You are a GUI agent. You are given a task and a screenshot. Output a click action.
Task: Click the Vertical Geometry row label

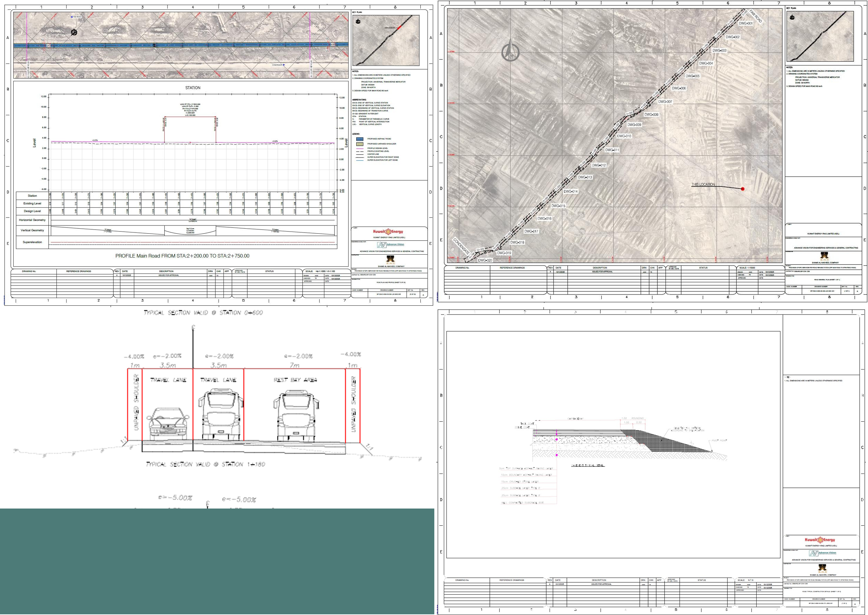(x=32, y=230)
